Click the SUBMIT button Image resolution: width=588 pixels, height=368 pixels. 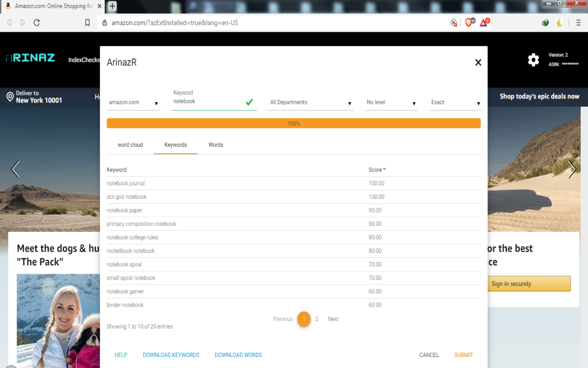464,355
